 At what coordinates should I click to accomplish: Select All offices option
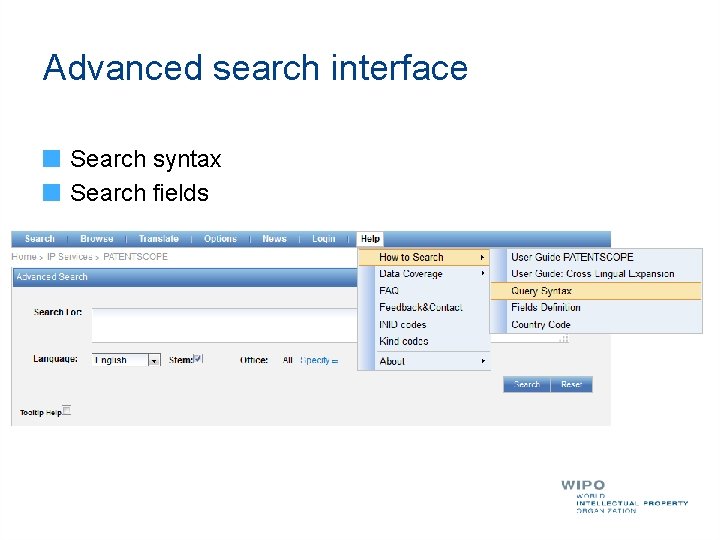pos(288,360)
